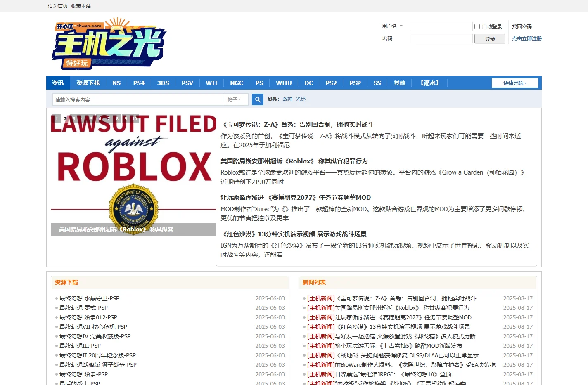
Task: Open download 最终幻想II 20周年纪念版-PSP
Action: pyautogui.click(x=97, y=355)
